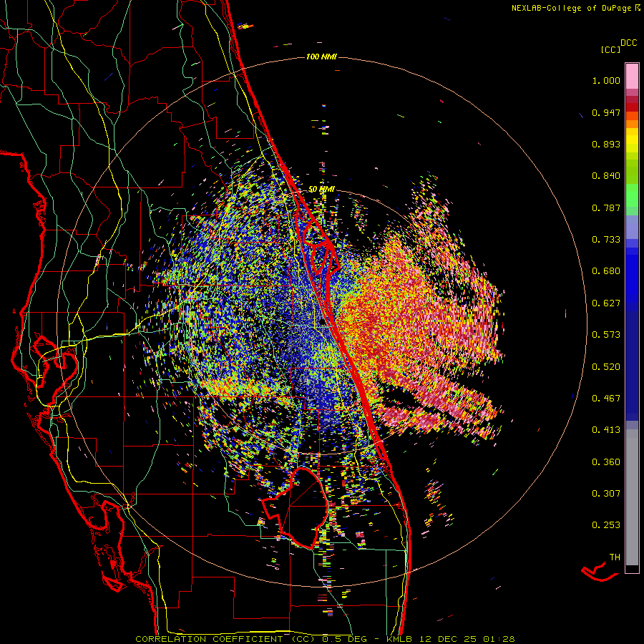644x644 pixels.
Task: Pick the lavender color bar segment near 0.733
Action: [x=632, y=227]
